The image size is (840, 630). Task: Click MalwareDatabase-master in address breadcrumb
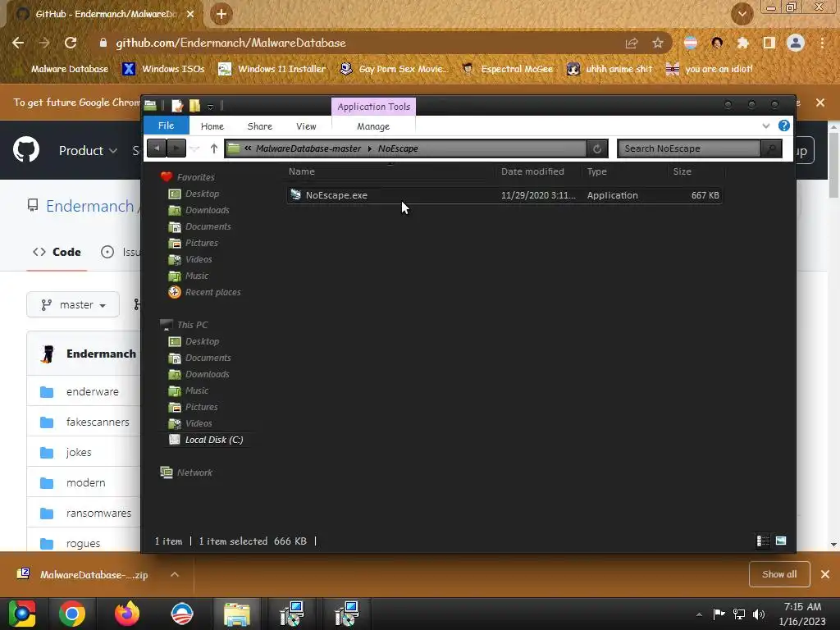(308, 148)
